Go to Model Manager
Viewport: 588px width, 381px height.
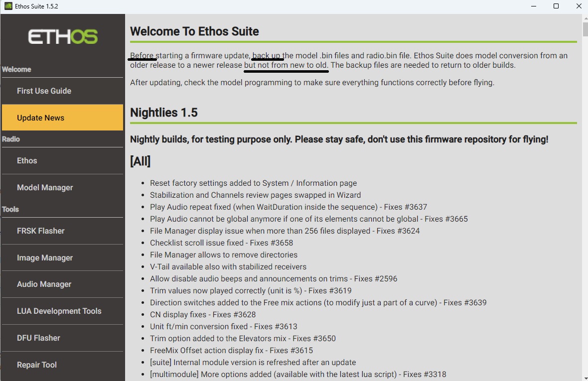pyautogui.click(x=62, y=188)
